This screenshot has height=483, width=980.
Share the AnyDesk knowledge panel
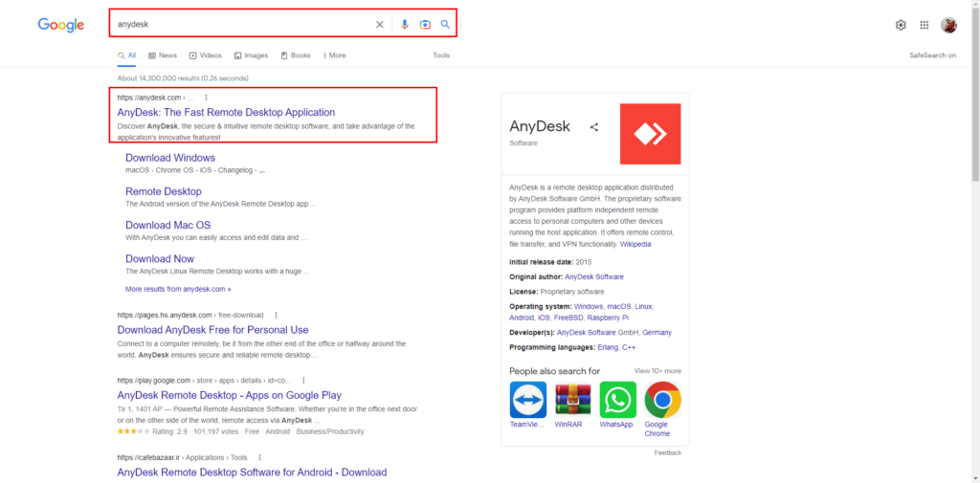click(593, 127)
